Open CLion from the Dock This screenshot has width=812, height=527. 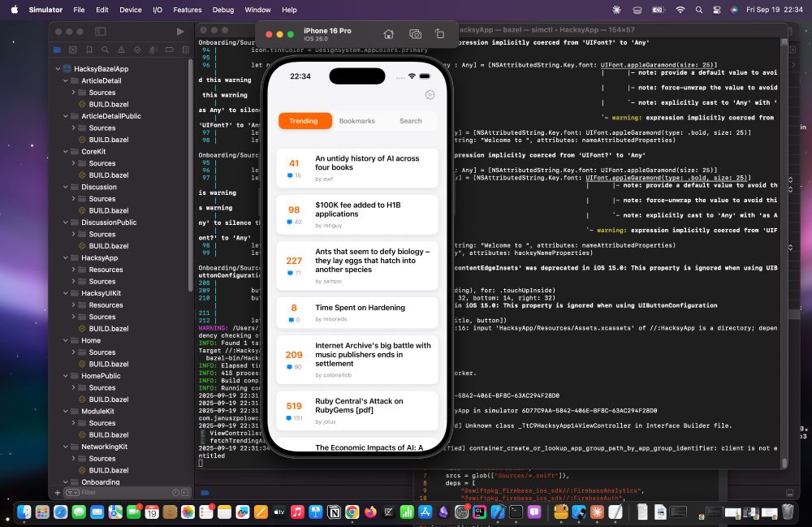pos(480,512)
